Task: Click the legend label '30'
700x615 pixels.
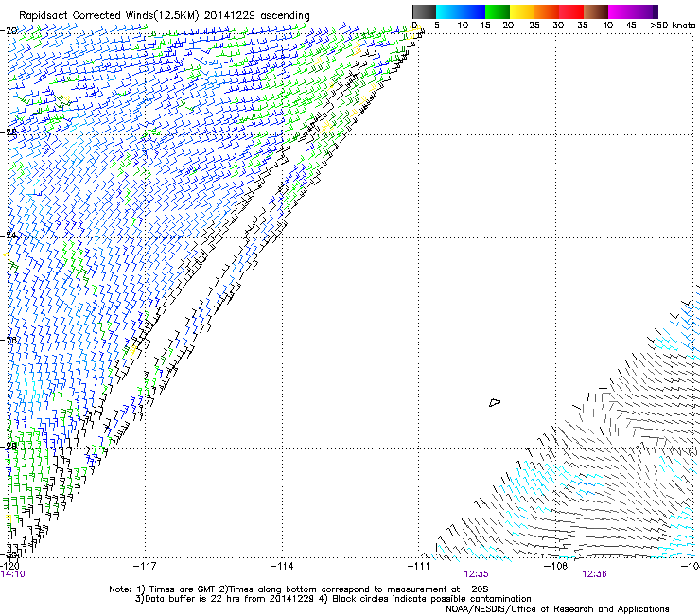Action: click(558, 25)
